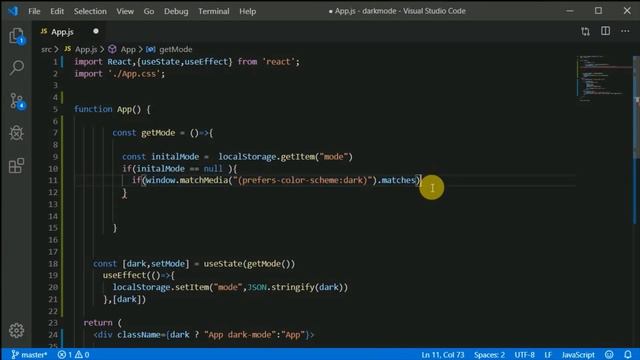The width and height of the screenshot is (640, 360).
Task: Click function App() declaration text
Action: (112, 109)
